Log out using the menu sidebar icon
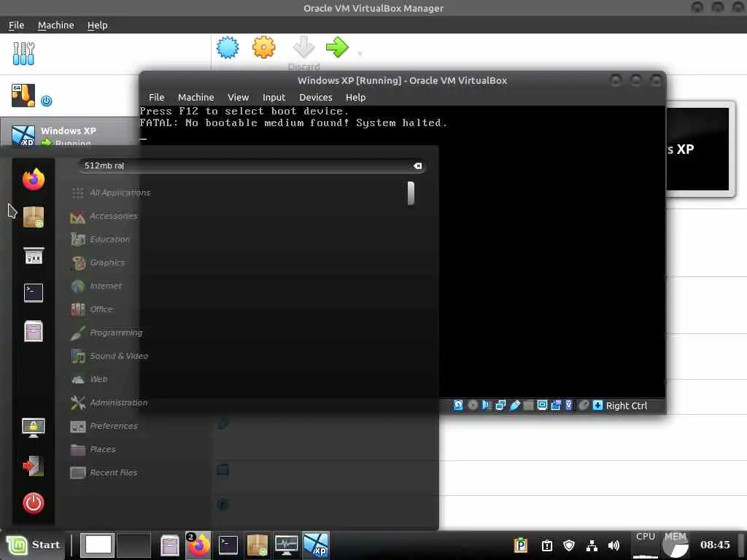 coord(34,466)
